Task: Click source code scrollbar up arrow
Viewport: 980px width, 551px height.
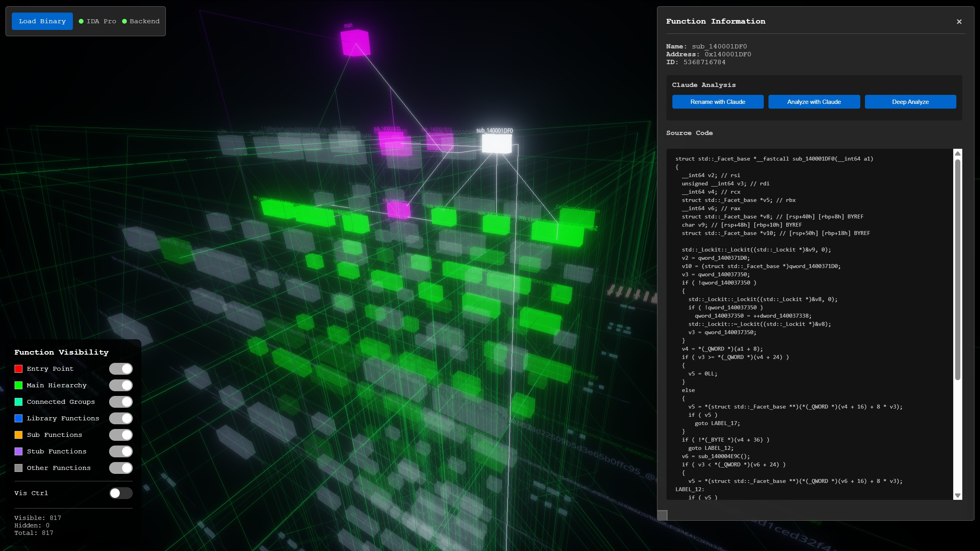Action: point(958,153)
